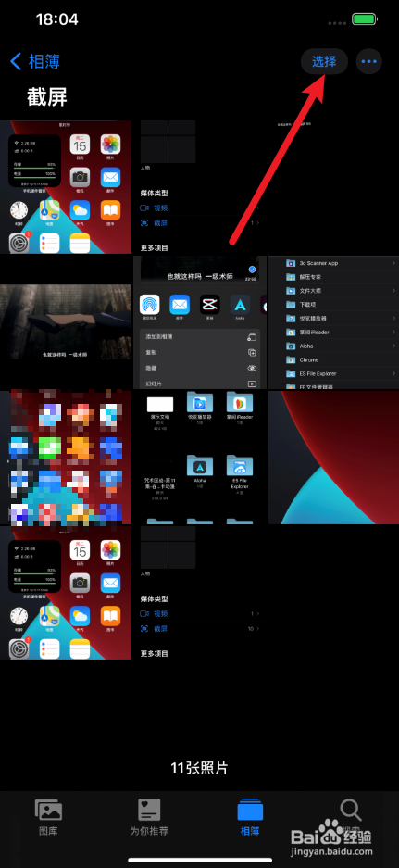Open the three-dots more options menu

(x=369, y=61)
